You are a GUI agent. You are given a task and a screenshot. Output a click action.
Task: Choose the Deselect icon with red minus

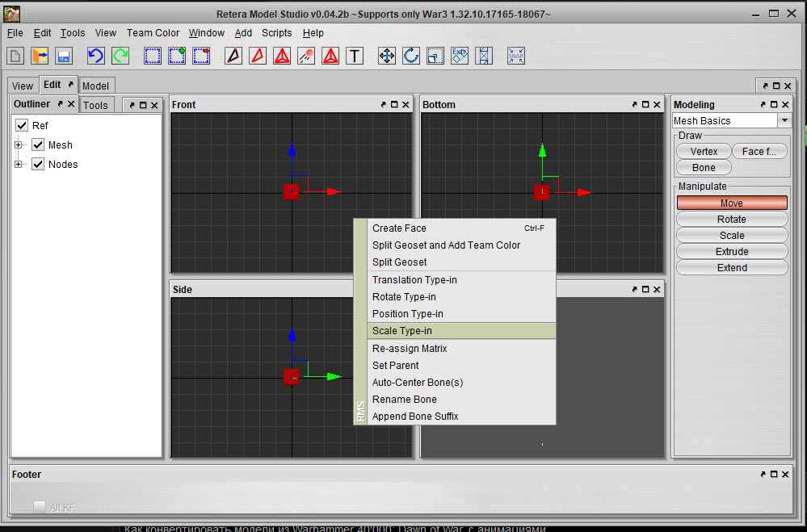click(201, 56)
